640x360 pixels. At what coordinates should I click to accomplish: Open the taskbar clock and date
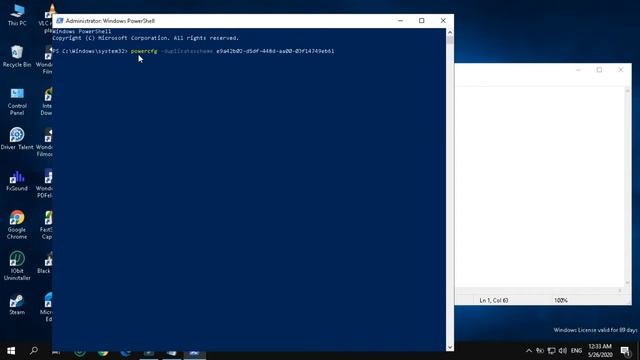click(600, 351)
